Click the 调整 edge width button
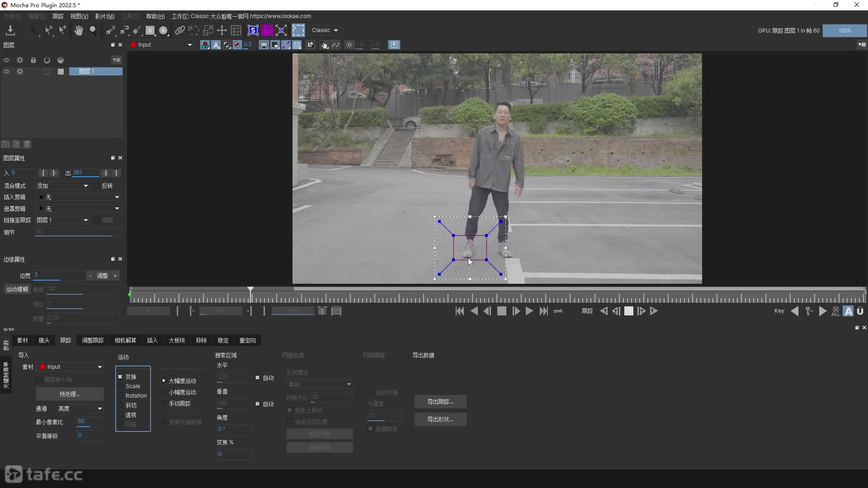Viewport: 868px width, 488px height. [103, 276]
